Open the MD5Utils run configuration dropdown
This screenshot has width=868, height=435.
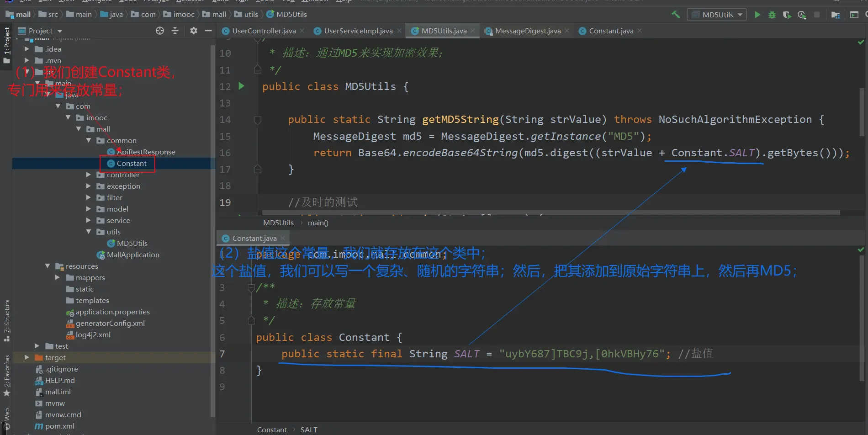[x=717, y=15]
